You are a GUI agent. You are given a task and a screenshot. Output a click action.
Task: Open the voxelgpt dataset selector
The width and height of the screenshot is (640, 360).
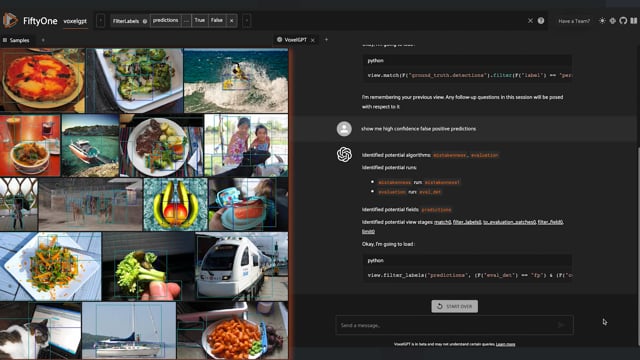tap(75, 21)
